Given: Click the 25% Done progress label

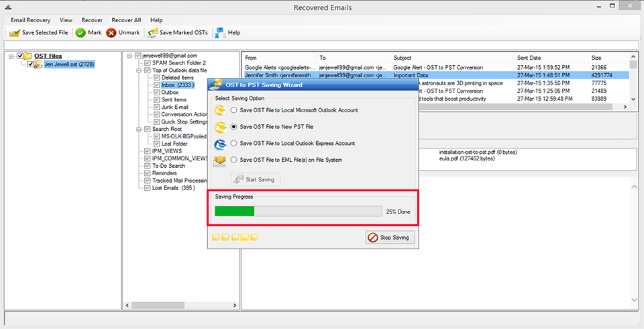Looking at the screenshot, I should (398, 211).
